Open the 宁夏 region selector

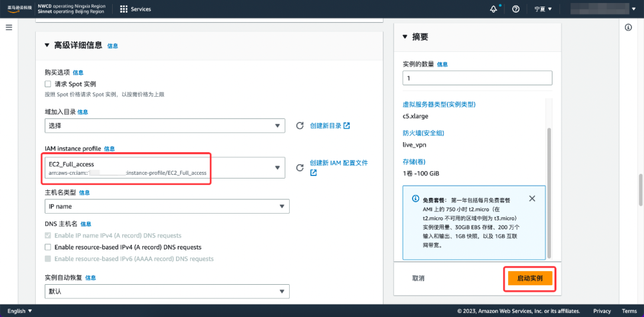[x=543, y=9]
